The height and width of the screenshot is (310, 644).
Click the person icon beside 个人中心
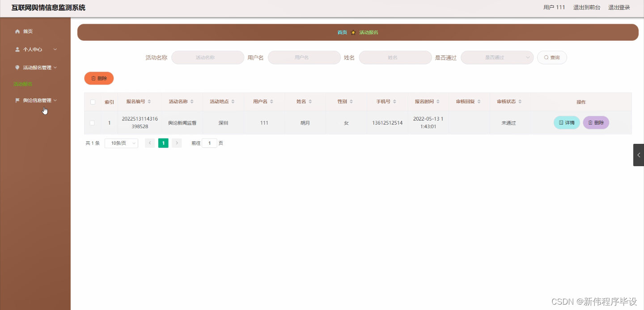point(17,50)
